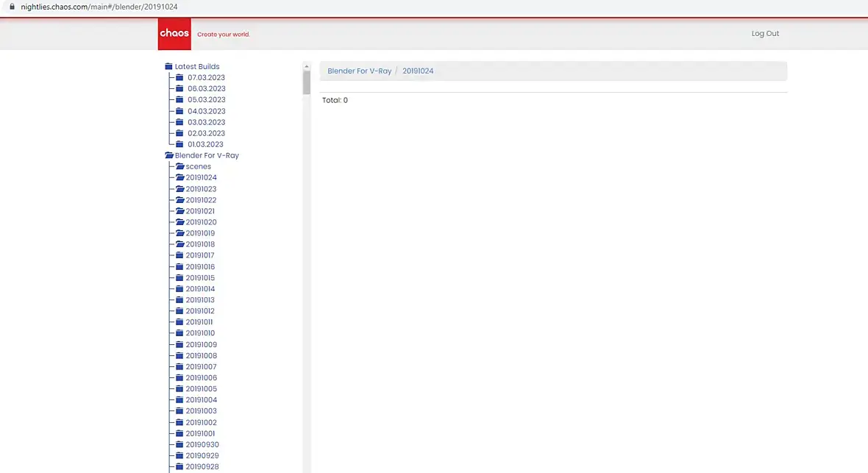Open the 20191010 tree entry
868x473 pixels.
[x=200, y=333]
